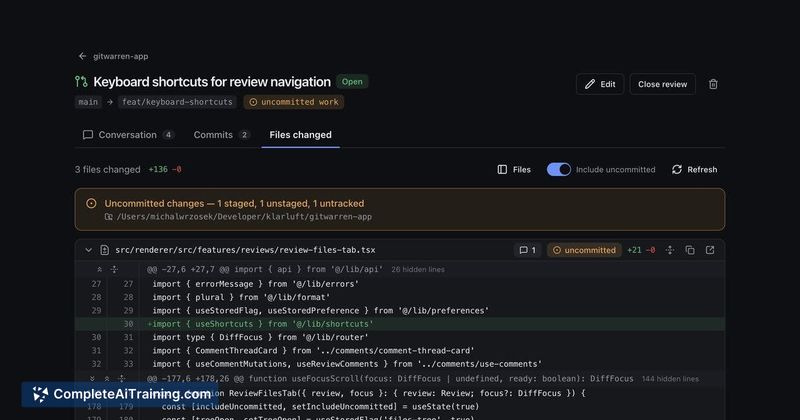
Task: Click the gitwarren-app breadcrumb link
Action: point(120,56)
